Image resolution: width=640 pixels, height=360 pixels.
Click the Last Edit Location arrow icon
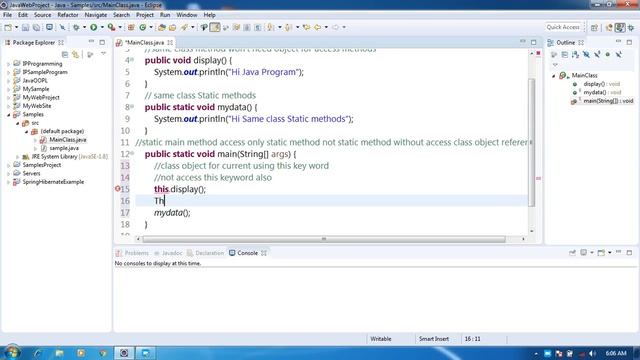[x=306, y=27]
